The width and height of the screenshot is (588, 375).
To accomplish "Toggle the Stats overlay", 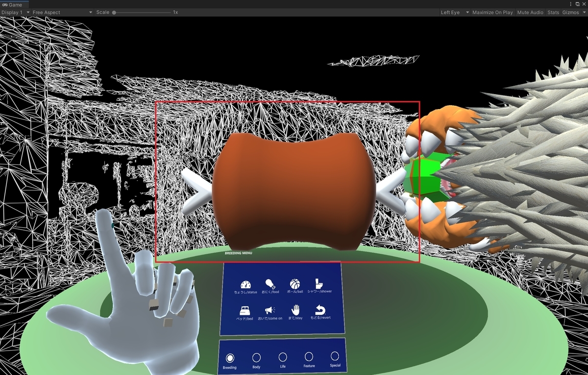I will [553, 12].
